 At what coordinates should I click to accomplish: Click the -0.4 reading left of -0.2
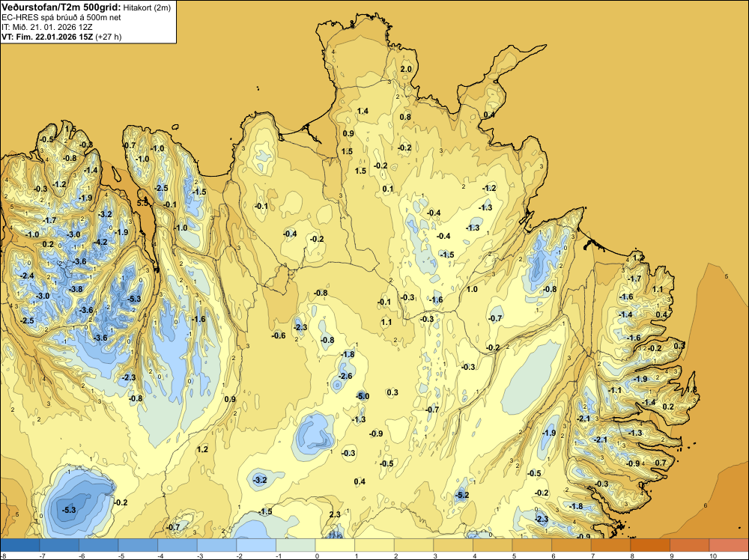pos(290,234)
